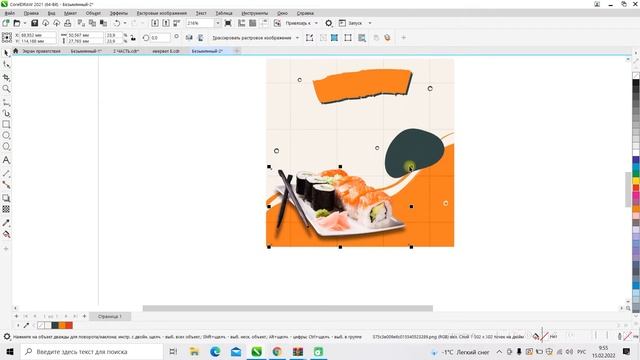Open the Options gear icon
This screenshot has height=360, width=640.
pos(329,23)
